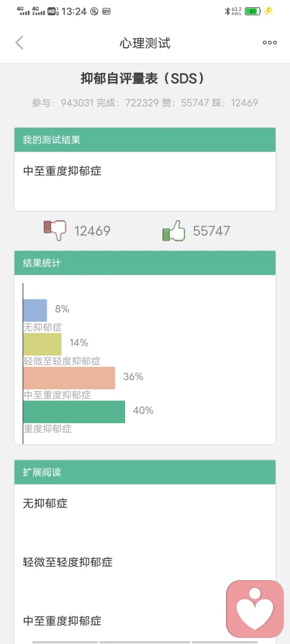Select the salmon 36% bar
290x644 pixels.
pyautogui.click(x=69, y=378)
